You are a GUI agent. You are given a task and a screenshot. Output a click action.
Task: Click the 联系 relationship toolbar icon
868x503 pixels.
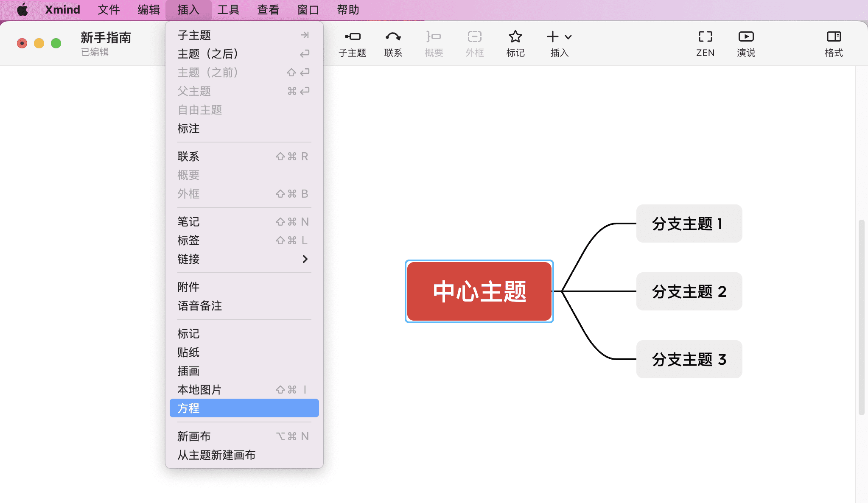click(393, 42)
